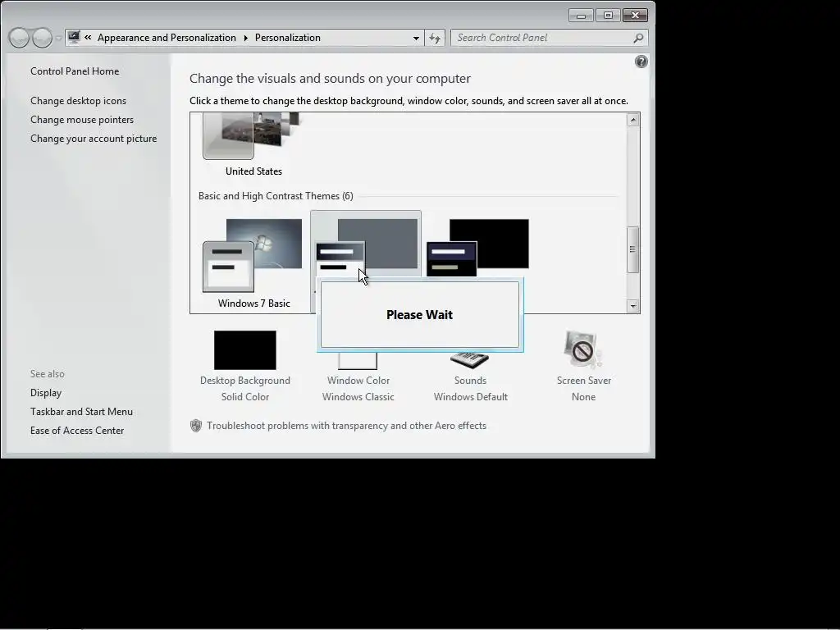The height and width of the screenshot is (630, 840).
Task: Open Control Panel Home
Action: coord(75,71)
